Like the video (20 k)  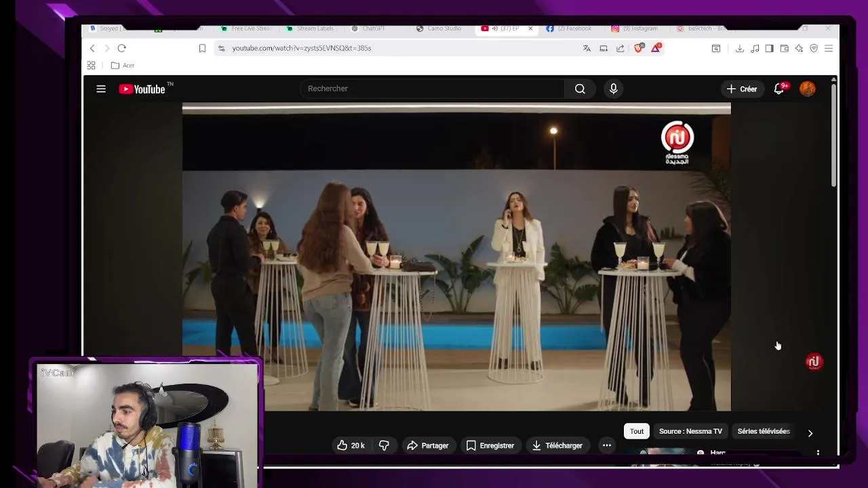click(351, 445)
